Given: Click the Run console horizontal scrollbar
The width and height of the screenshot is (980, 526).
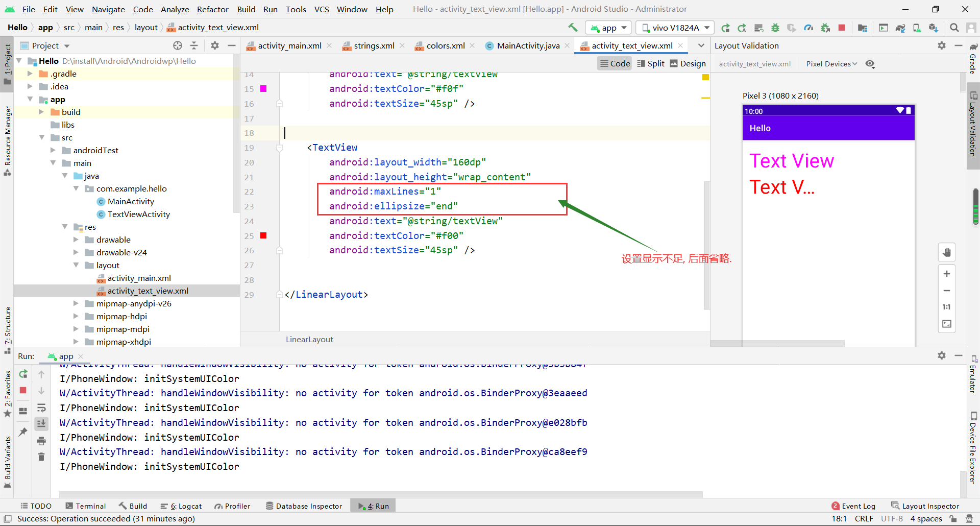Looking at the screenshot, I should tap(381, 494).
